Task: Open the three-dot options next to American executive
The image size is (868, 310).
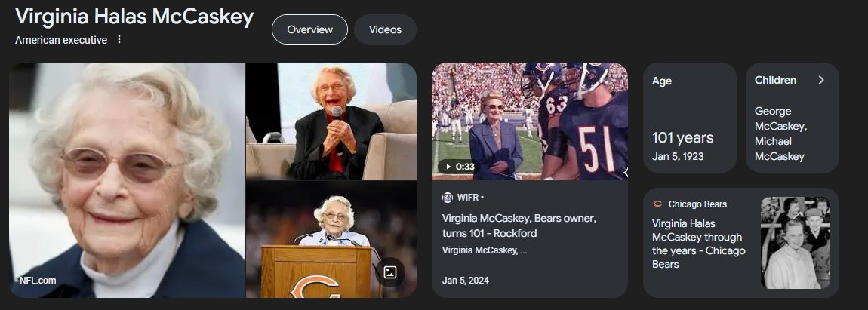Action: click(119, 39)
